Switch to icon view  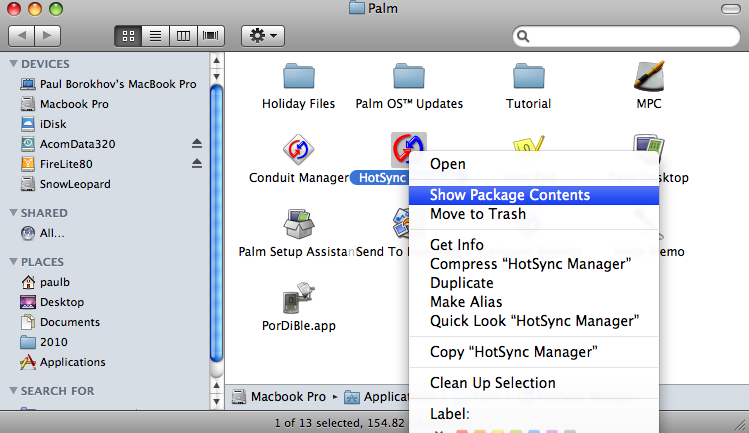128,36
